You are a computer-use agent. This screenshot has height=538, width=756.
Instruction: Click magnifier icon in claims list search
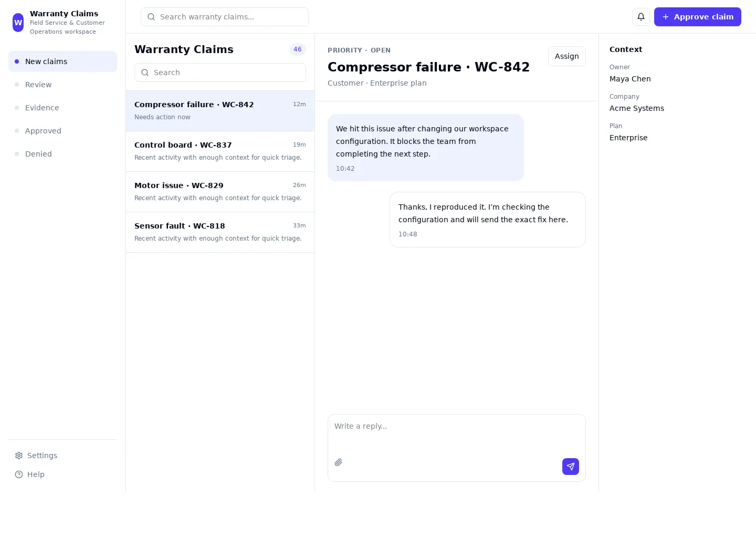click(145, 73)
